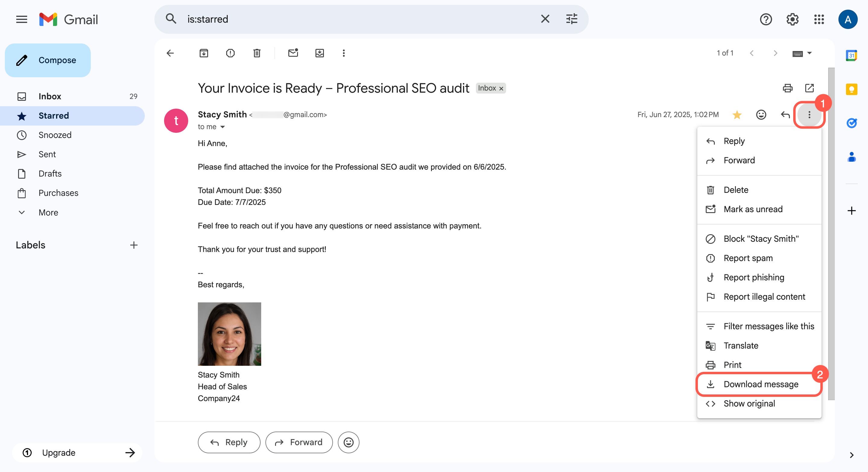This screenshot has height=472, width=868.
Task: Remove the Inbox label from subject
Action: tap(501, 88)
